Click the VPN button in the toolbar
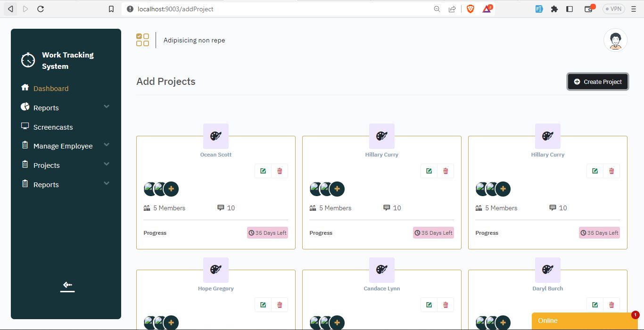Screen dimensions: 644x330 (613, 9)
